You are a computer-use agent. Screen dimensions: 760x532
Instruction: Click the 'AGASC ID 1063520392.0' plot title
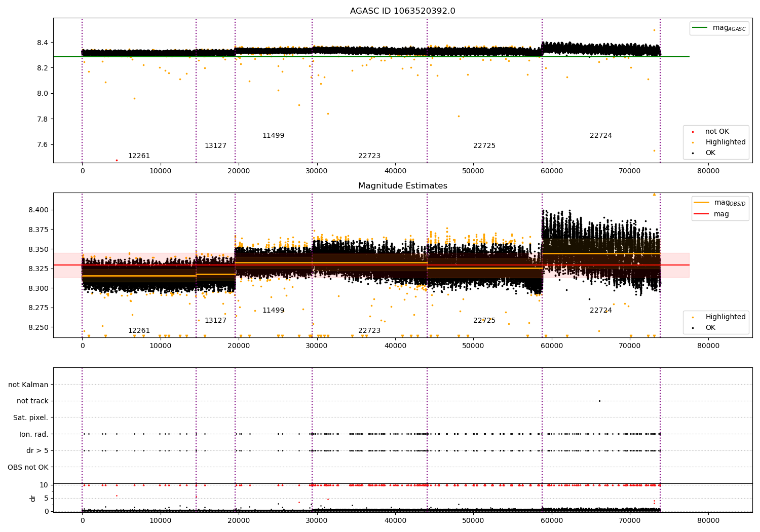pos(402,11)
